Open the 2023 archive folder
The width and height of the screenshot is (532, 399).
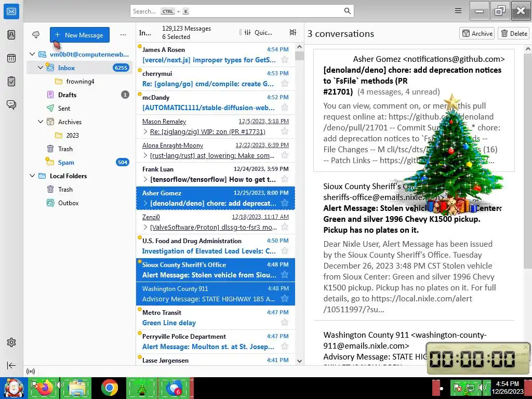79,136
